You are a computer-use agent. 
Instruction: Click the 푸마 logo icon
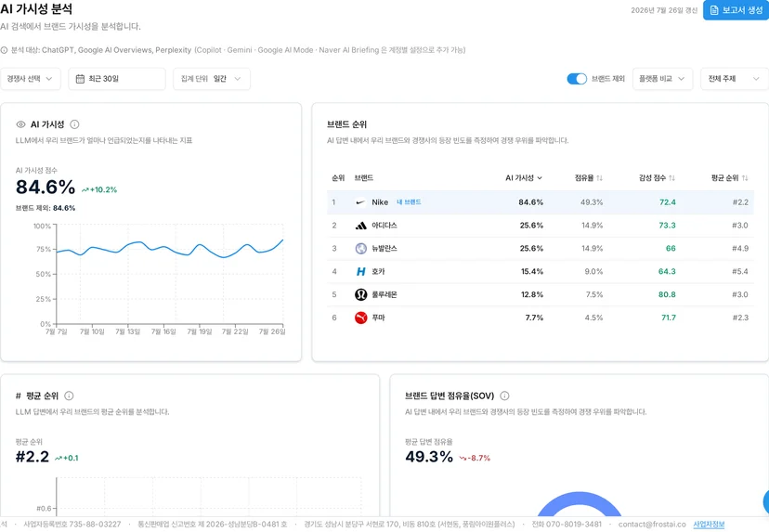(360, 318)
